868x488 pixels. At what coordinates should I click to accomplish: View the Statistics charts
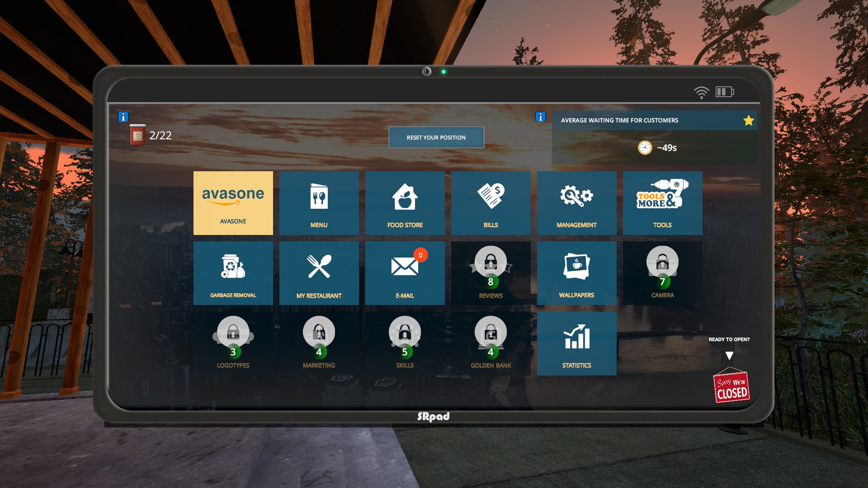(576, 343)
